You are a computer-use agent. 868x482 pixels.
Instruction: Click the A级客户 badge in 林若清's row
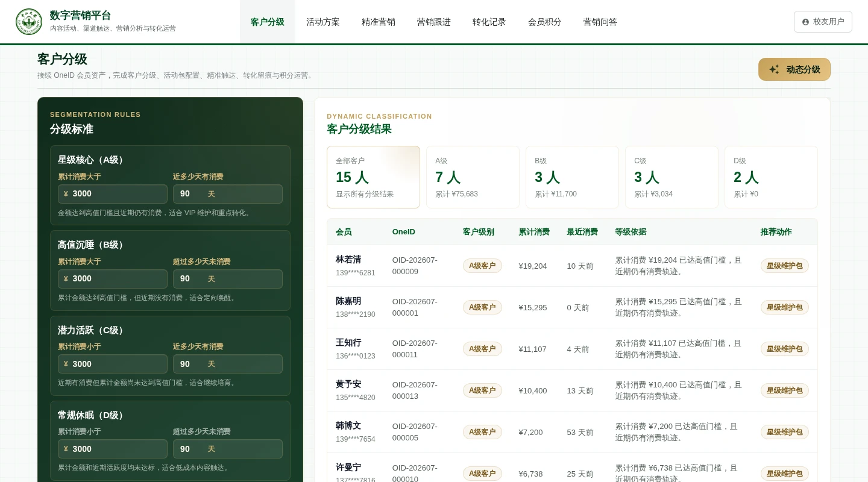point(482,266)
